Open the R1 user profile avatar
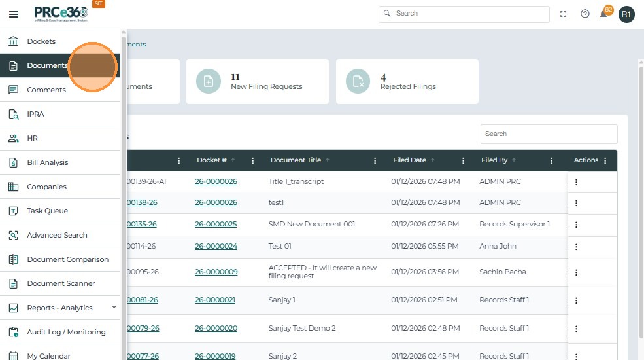This screenshot has height=360, width=644. pyautogui.click(x=626, y=14)
